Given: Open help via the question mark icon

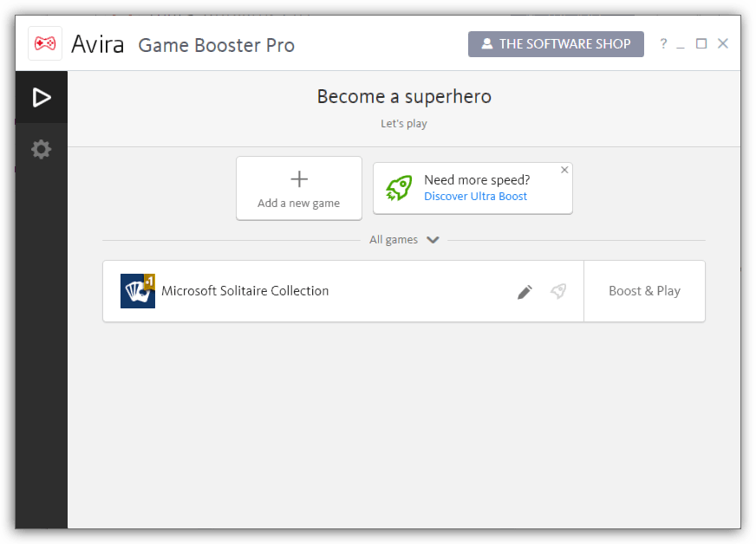Looking at the screenshot, I should pos(663,44).
